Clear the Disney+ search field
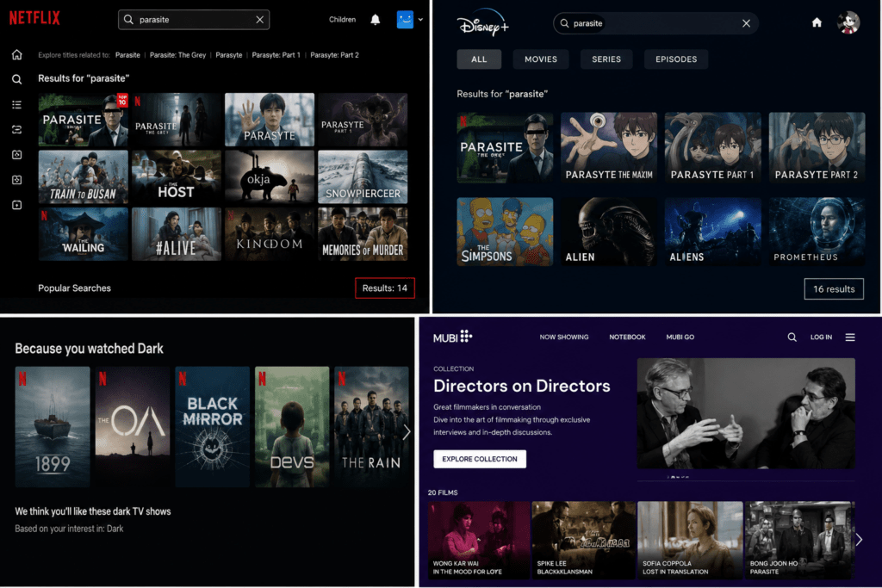882x588 pixels. [x=746, y=23]
